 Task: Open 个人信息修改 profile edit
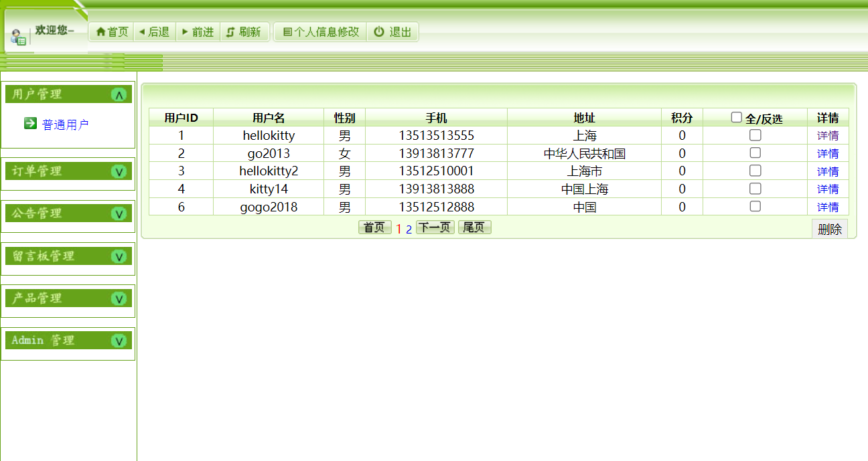click(x=321, y=31)
